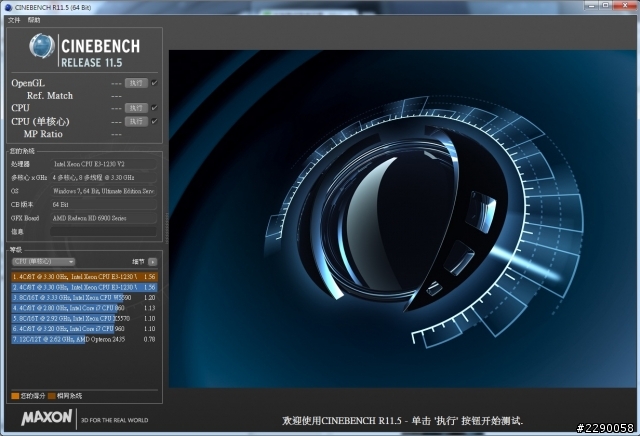The image size is (640, 436).
Task: Select ranking row 2 Xeon E3-1230
Action: pyautogui.click(x=84, y=287)
